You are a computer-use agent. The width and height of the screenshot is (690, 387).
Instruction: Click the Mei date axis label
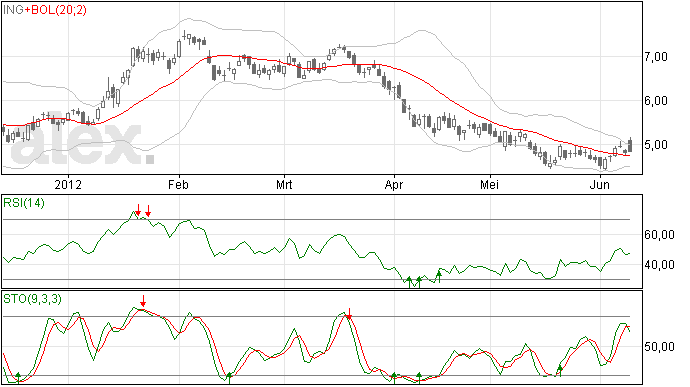click(x=489, y=184)
